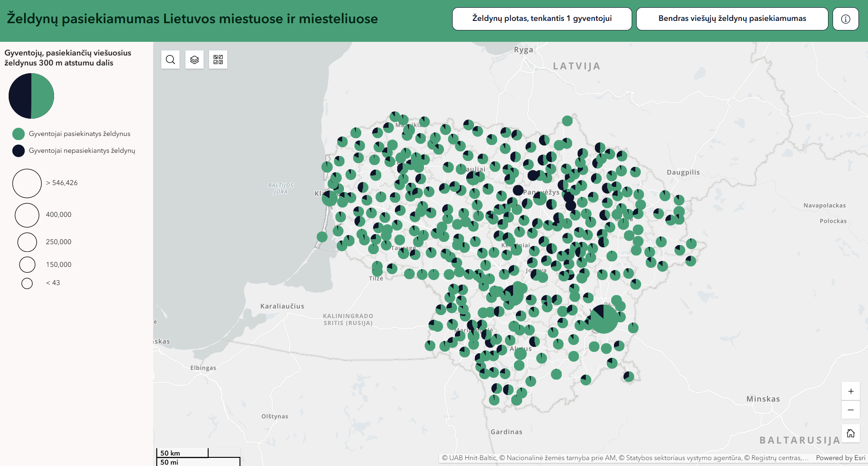Click the green Gyventojai pasiekinatys želdynus swatch
This screenshot has width=868, height=466.
coord(19,134)
